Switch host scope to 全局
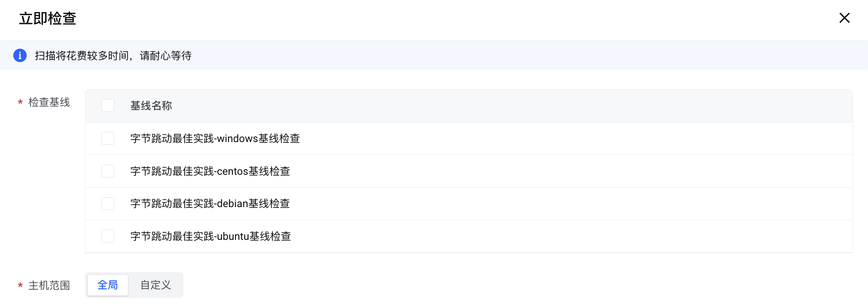The width and height of the screenshot is (868, 308). (x=108, y=285)
